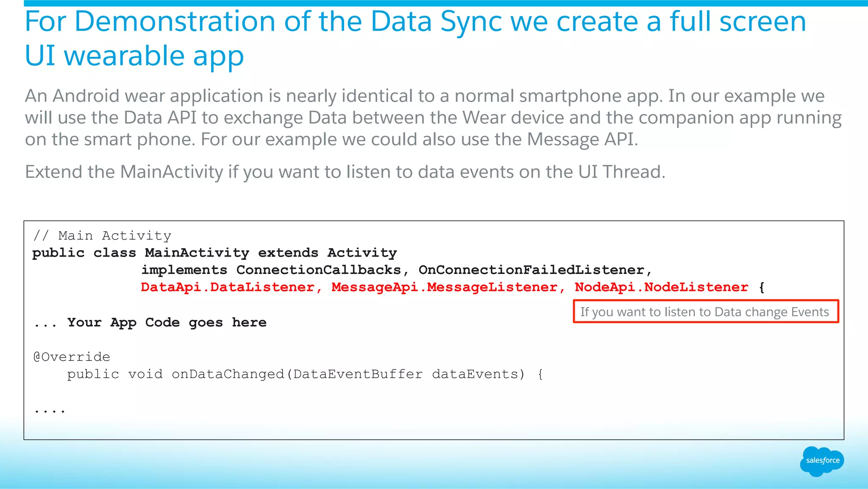
Task: Click red 'MessageApi.MessageListener,' text
Action: pos(448,288)
